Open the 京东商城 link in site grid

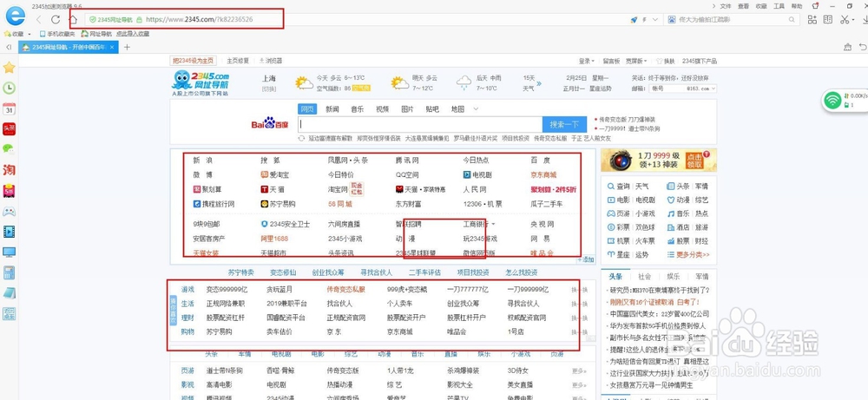[543, 174]
